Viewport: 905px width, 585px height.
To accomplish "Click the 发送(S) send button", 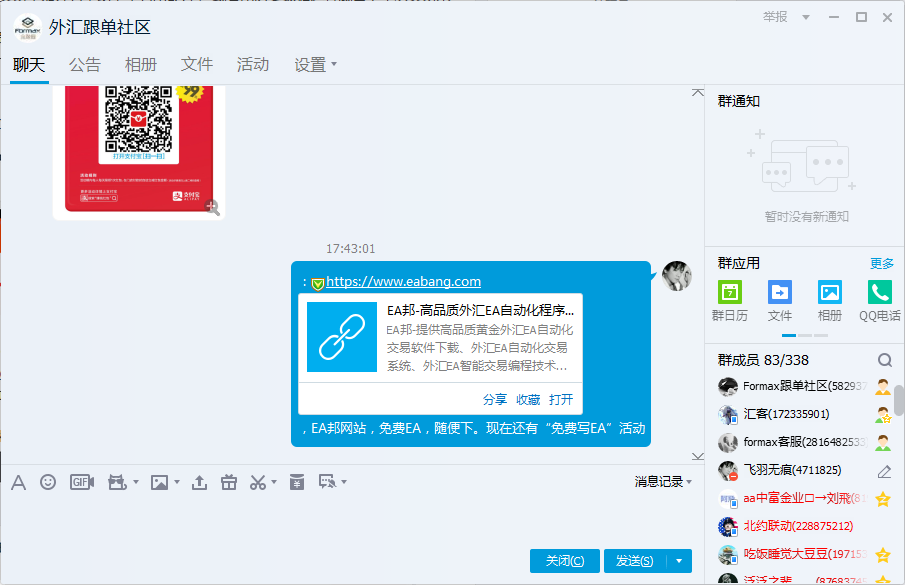I will coord(635,561).
